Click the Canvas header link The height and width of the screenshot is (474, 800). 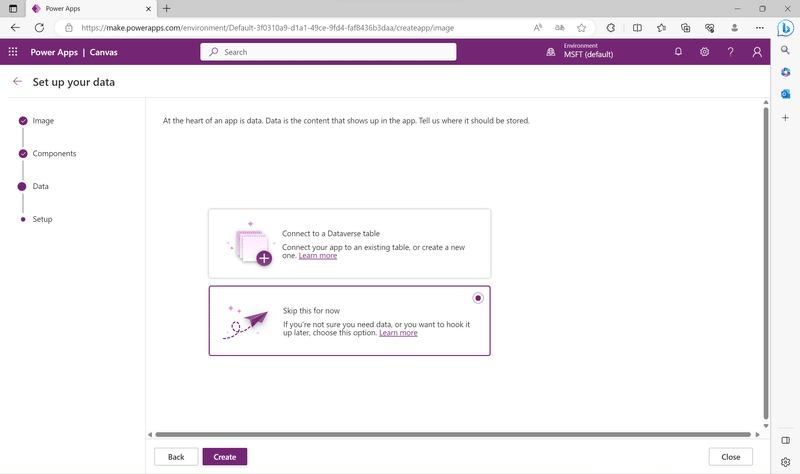pos(104,52)
